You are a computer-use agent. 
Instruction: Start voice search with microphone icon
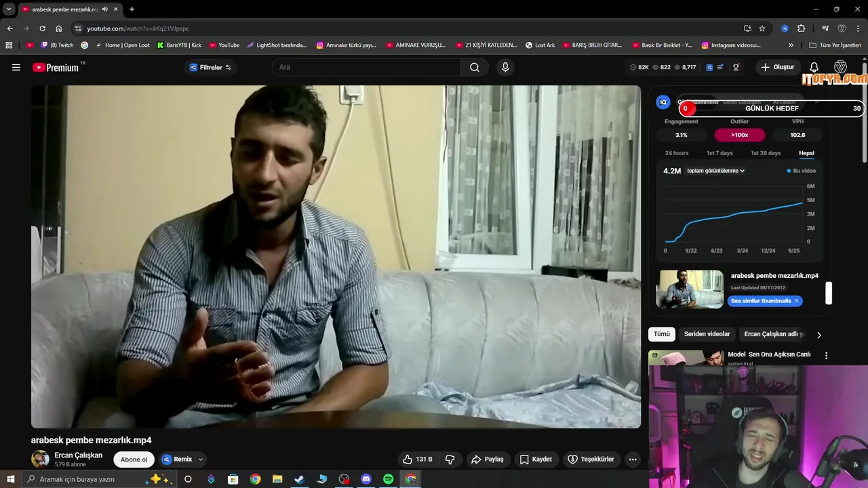pos(505,67)
